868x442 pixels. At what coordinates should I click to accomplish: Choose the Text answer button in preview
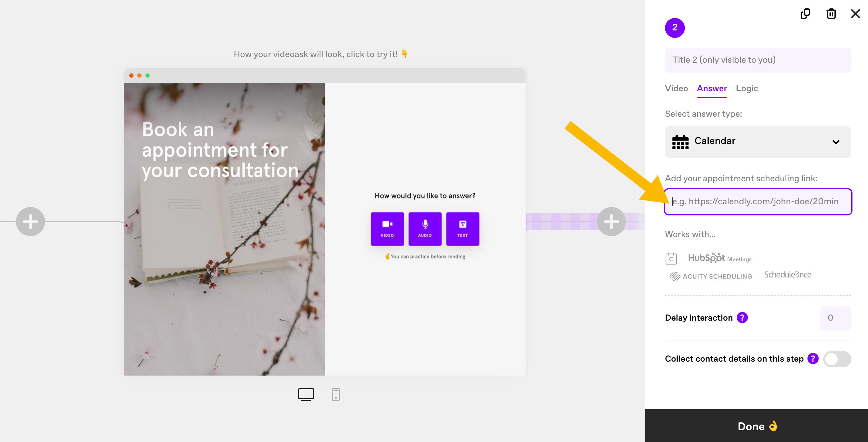(462, 229)
